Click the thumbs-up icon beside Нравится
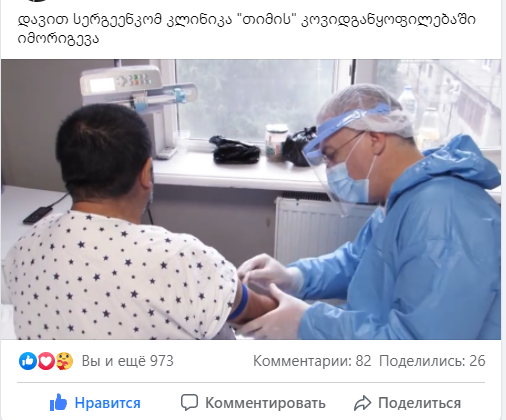Viewport: 506px width, 420px height. click(x=58, y=403)
